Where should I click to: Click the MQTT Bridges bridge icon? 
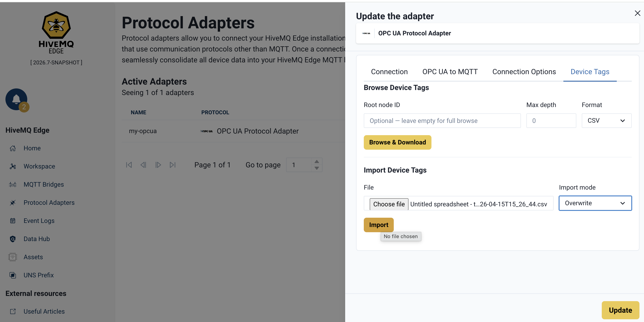[13, 184]
